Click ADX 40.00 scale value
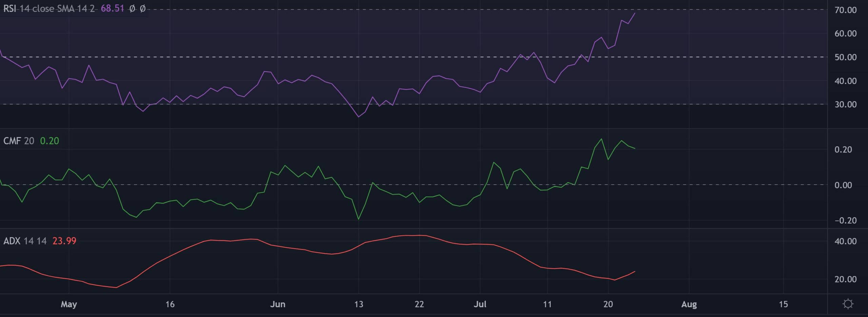Viewport: 868px width, 317px height. [x=846, y=241]
